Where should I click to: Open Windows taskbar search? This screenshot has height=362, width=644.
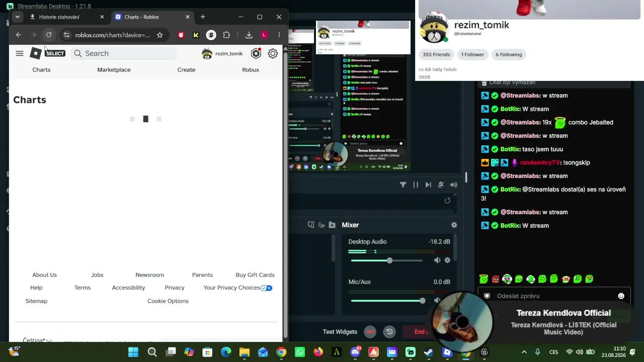click(x=152, y=352)
